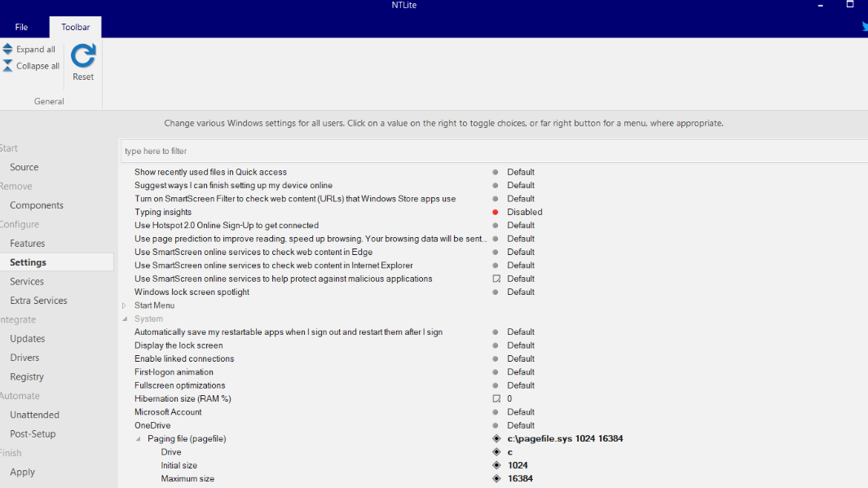Viewport: 868px width, 488px height.
Task: Open the Drivers page in the sidebar
Action: (24, 358)
